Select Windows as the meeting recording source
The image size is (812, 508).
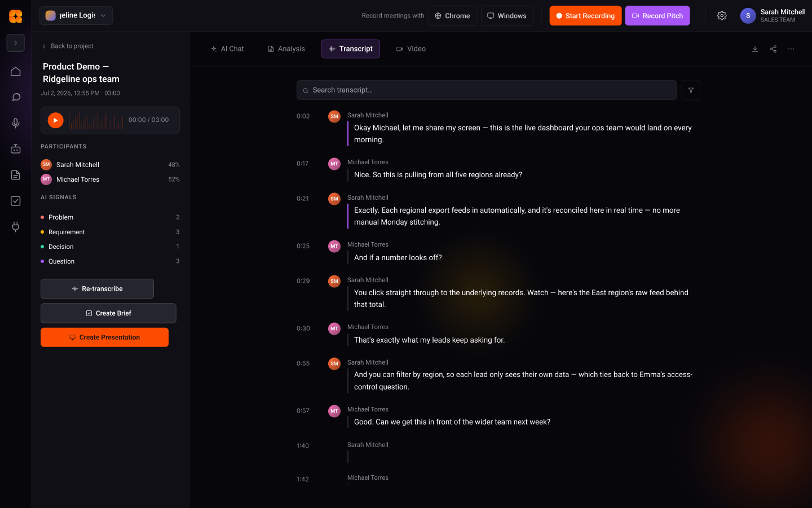click(507, 16)
